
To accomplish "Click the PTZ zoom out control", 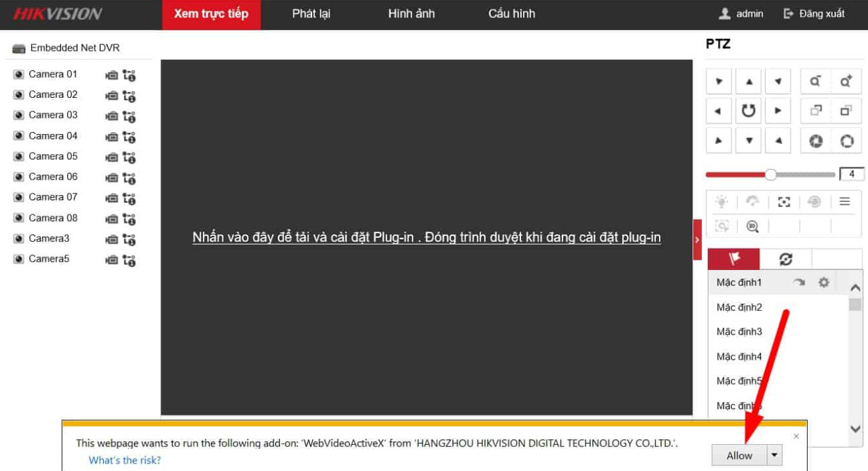I will click(x=816, y=80).
